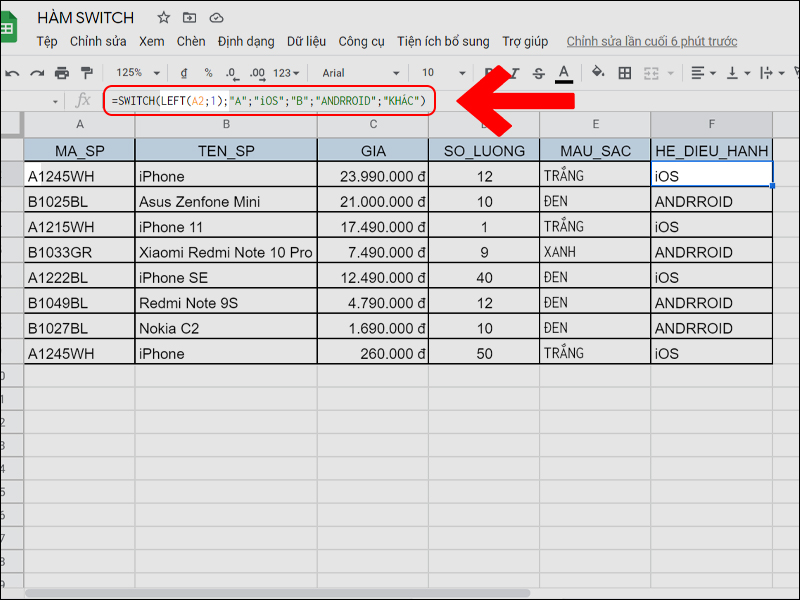
Task: Open the Xem menu
Action: click(x=152, y=41)
